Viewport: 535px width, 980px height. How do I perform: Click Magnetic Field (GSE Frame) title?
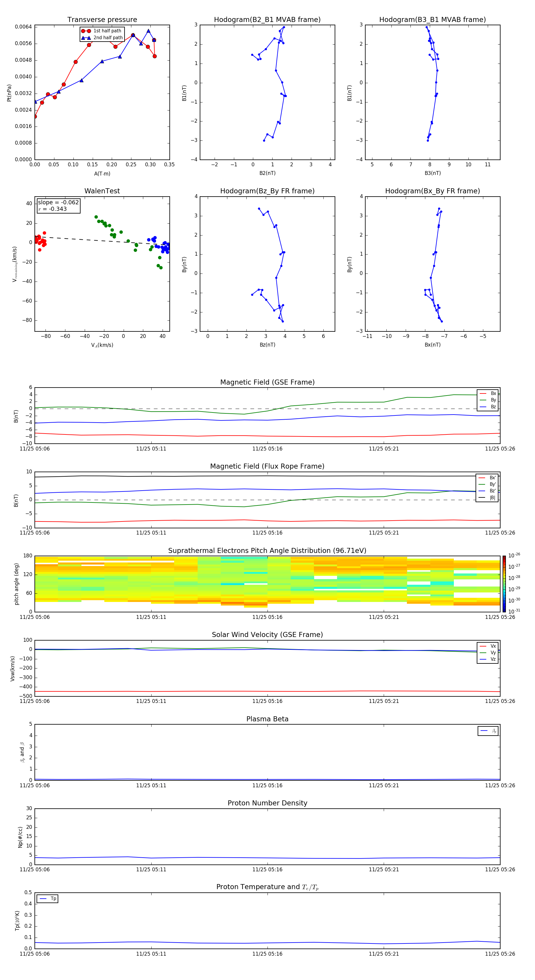pos(267,382)
